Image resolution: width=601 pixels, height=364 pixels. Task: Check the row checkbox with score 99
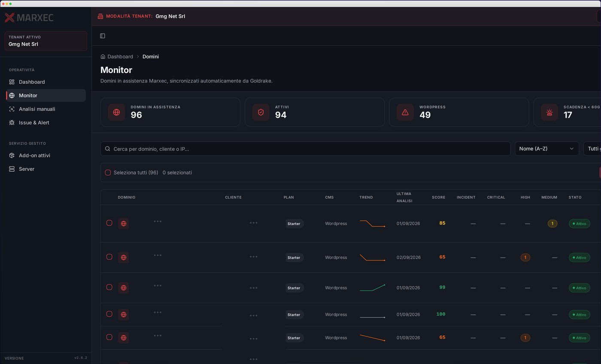coord(109,287)
